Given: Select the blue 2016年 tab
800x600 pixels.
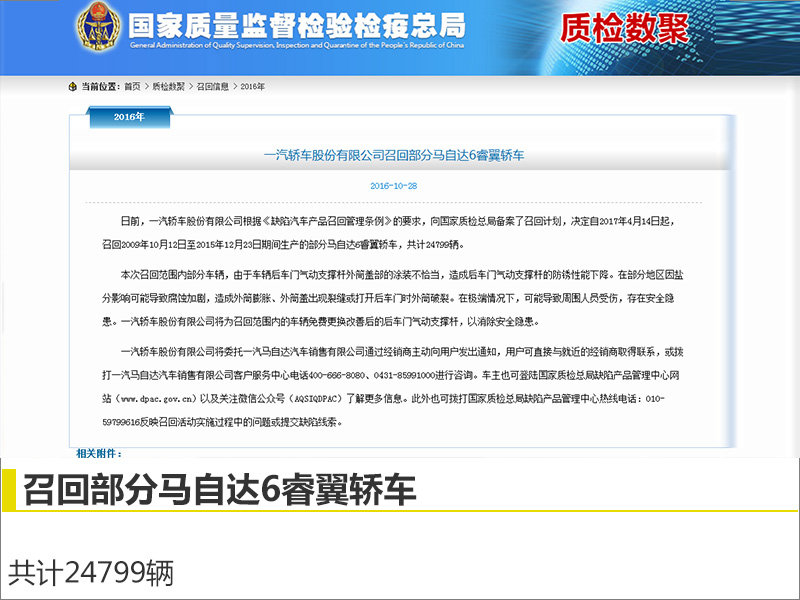Looking at the screenshot, I should click(x=129, y=117).
